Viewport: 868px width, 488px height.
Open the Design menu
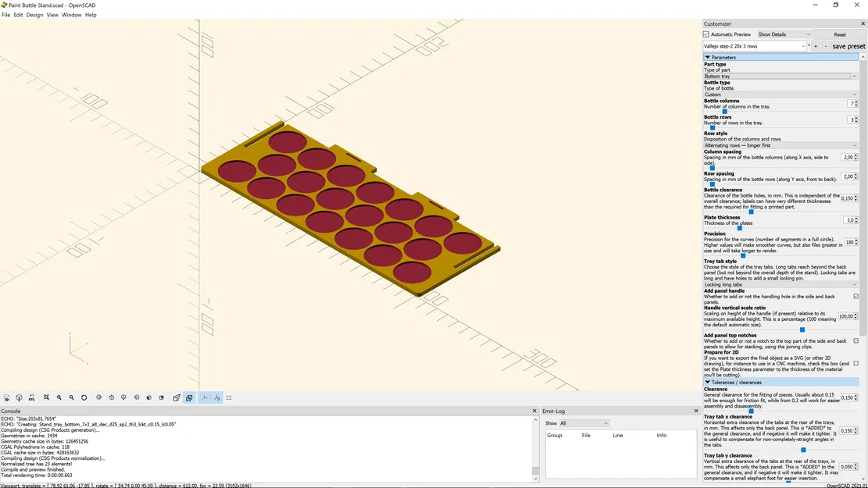pyautogui.click(x=34, y=14)
